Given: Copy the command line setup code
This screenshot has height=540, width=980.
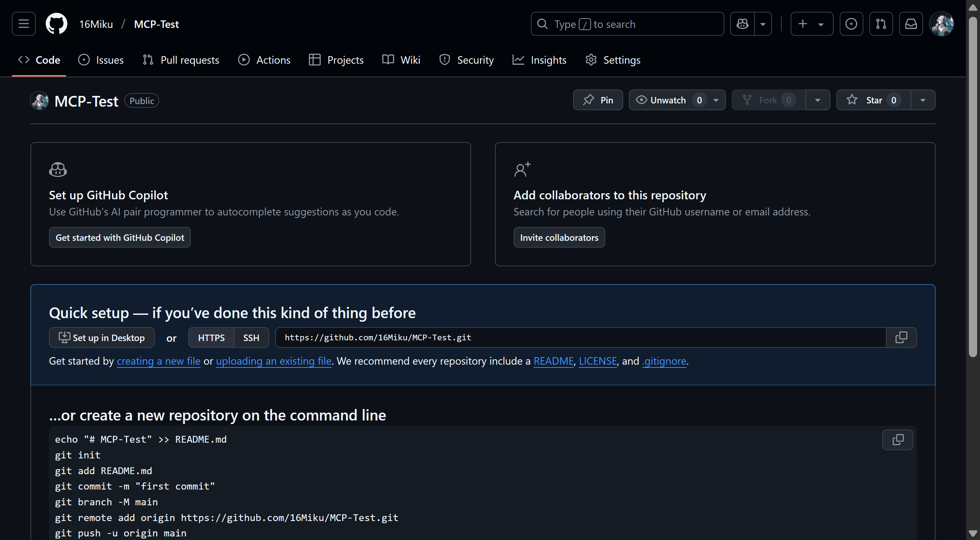Looking at the screenshot, I should (x=897, y=439).
